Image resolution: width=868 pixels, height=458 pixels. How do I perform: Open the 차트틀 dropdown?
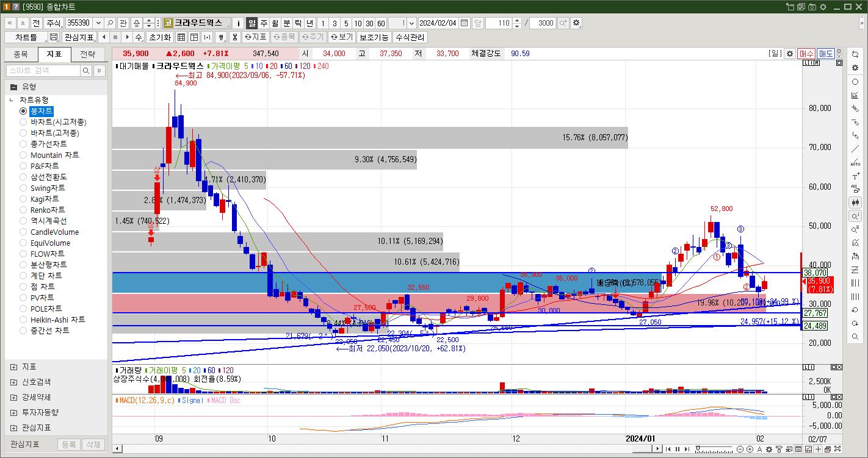(x=26, y=37)
